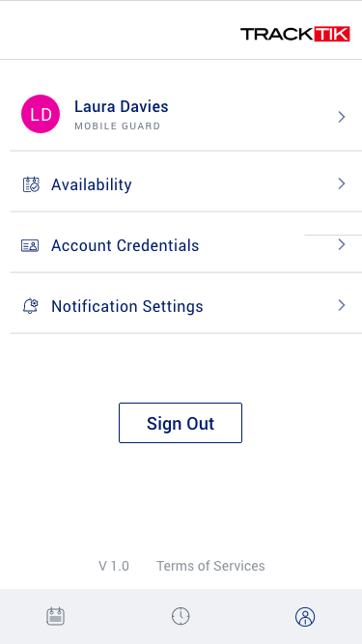This screenshot has height=644, width=362.
Task: Tap the pink LD avatar circle
Action: [x=41, y=114]
